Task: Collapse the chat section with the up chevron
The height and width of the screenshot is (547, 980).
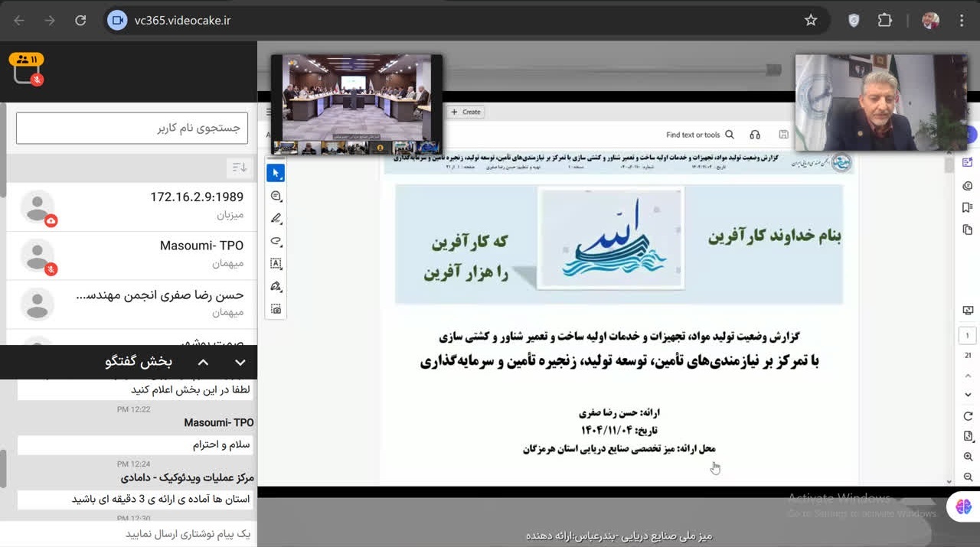Action: coord(203,362)
